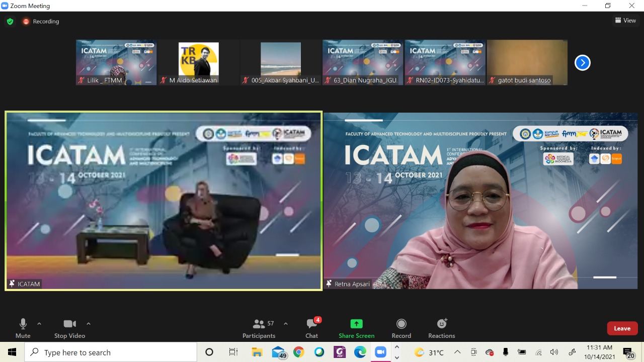This screenshot has height=362, width=644.
Task: Click the Meet Now tray icon
Action: coord(473,352)
